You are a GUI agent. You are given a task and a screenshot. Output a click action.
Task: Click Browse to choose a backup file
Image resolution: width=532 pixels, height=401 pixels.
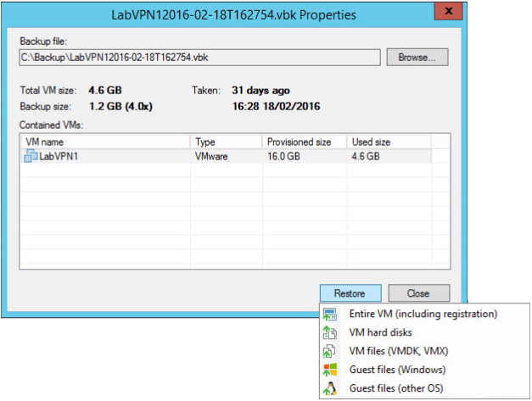point(417,58)
